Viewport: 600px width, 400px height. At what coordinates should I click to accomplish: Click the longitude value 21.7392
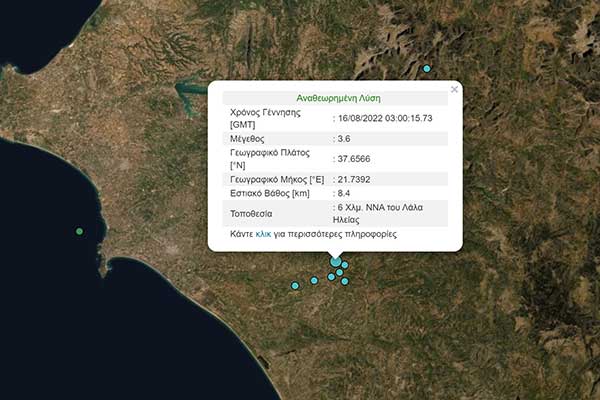point(355,179)
